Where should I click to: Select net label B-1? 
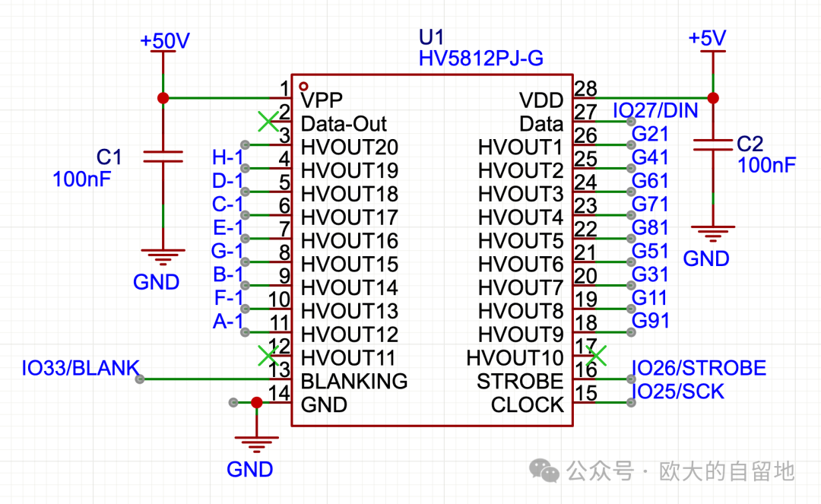pyautogui.click(x=228, y=274)
